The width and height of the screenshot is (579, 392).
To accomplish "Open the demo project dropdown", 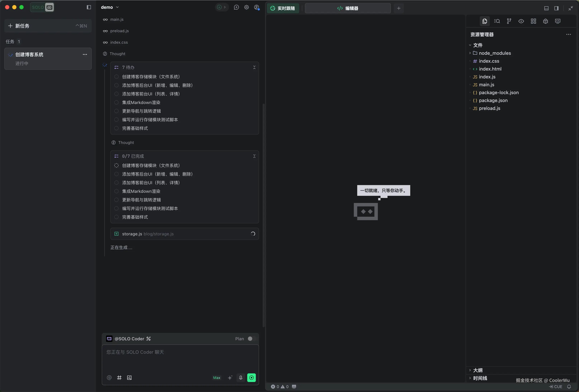I will (x=110, y=7).
